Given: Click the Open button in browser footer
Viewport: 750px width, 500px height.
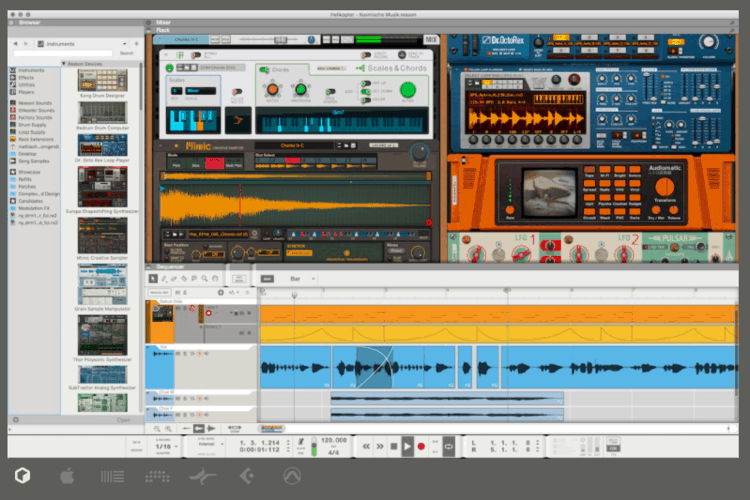Looking at the screenshot, I should click(123, 420).
